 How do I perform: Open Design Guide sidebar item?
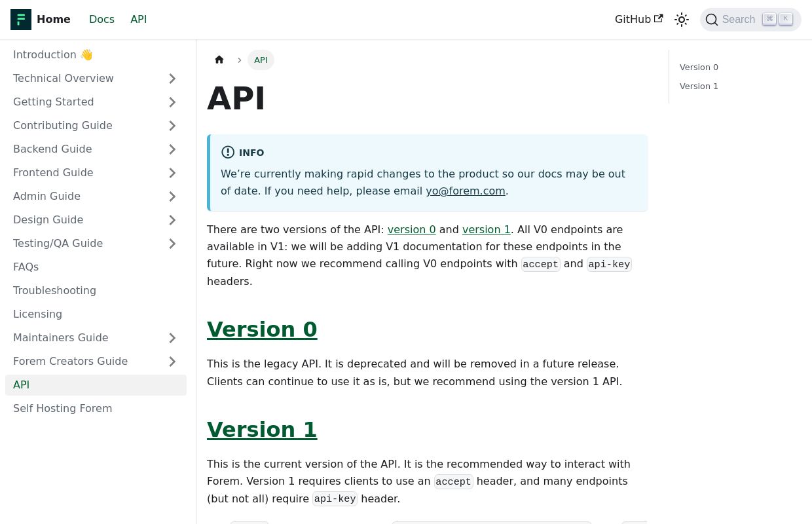[82, 220]
